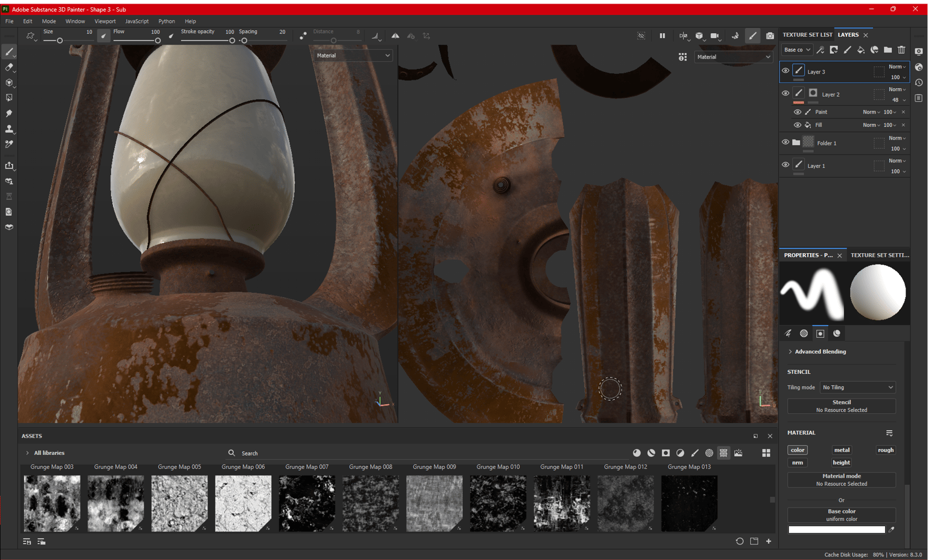Click the Base color uniform color button
Viewport: 928px width, 560px height.
[841, 515]
